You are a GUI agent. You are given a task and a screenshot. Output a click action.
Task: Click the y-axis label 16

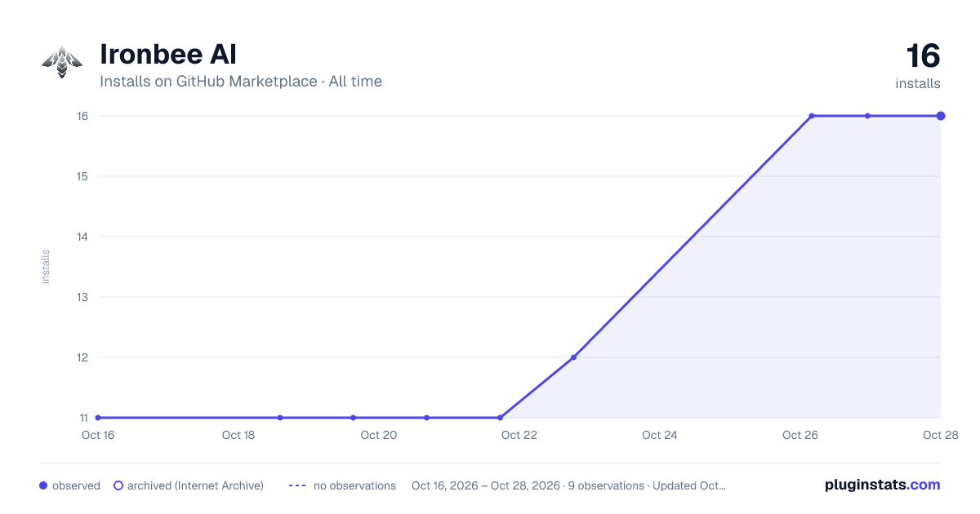82,116
